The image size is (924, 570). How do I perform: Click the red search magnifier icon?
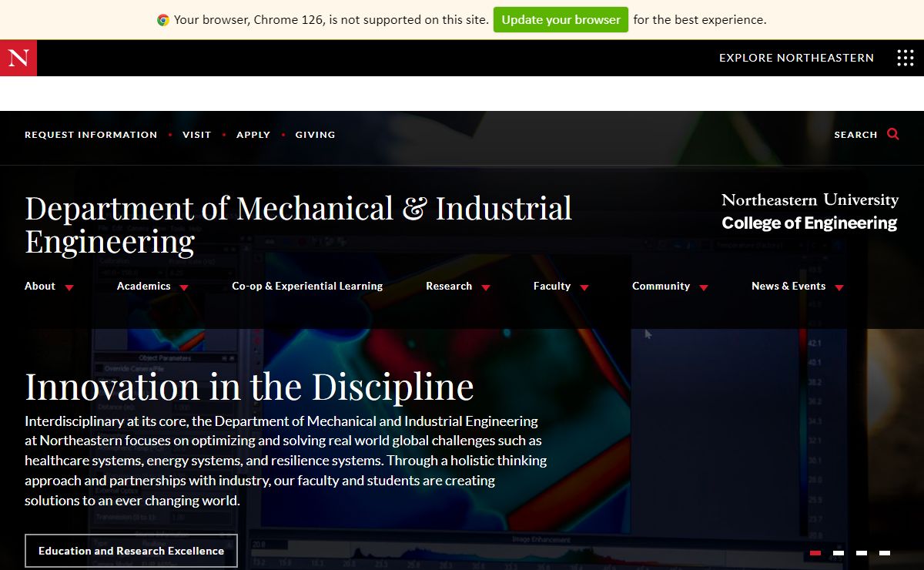tap(893, 134)
